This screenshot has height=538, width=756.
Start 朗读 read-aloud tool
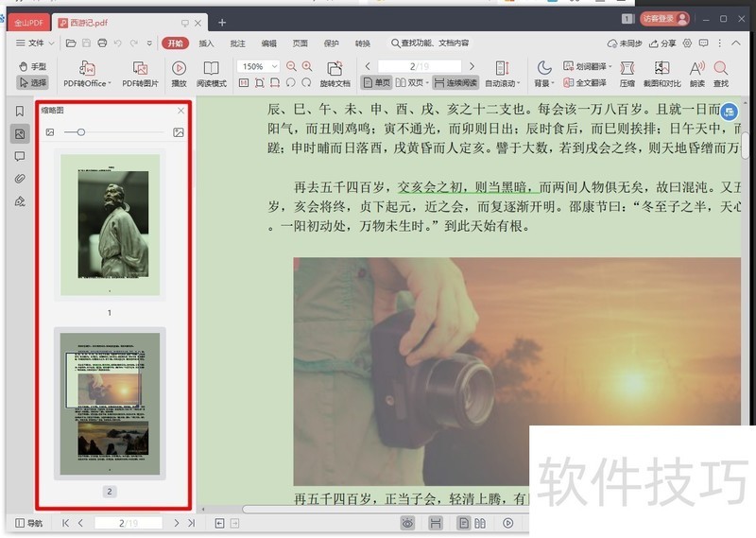696,74
